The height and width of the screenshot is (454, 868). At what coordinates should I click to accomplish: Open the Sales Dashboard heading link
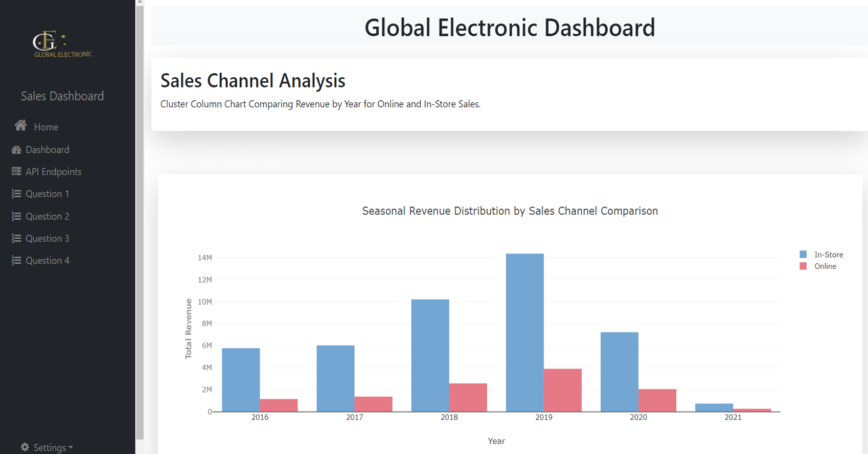click(62, 96)
